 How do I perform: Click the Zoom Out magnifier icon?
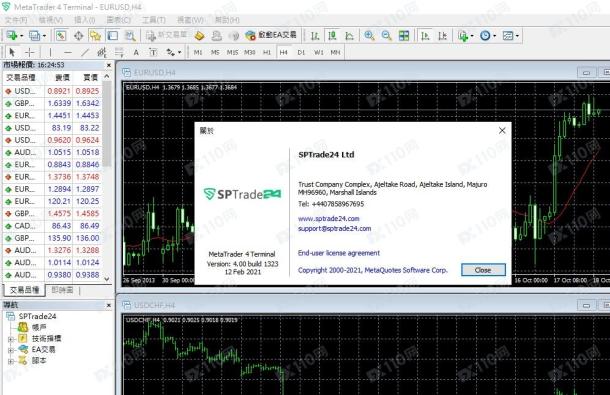[386, 36]
